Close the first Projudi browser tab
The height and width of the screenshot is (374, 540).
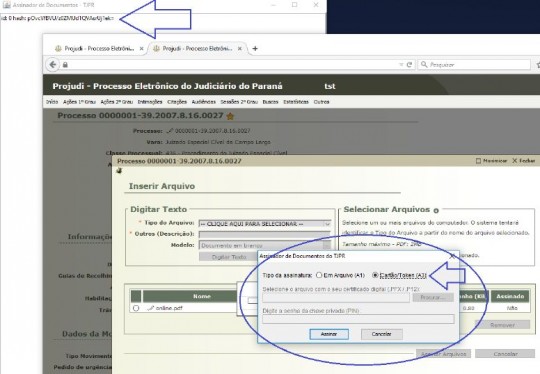coord(141,49)
